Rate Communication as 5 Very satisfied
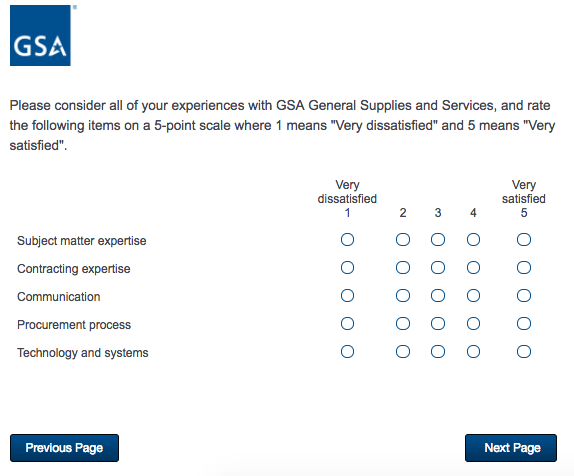Image resolution: width=574 pixels, height=476 pixels. pyautogui.click(x=523, y=295)
